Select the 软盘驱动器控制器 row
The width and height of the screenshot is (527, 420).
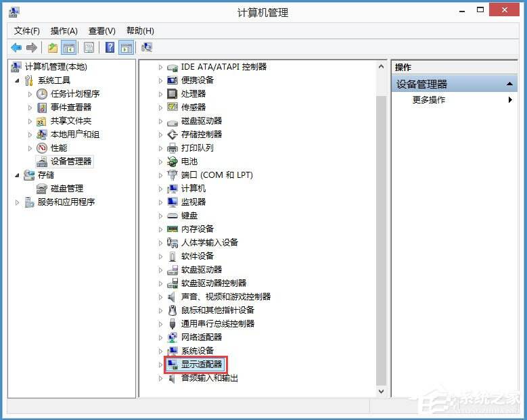pyautogui.click(x=214, y=283)
